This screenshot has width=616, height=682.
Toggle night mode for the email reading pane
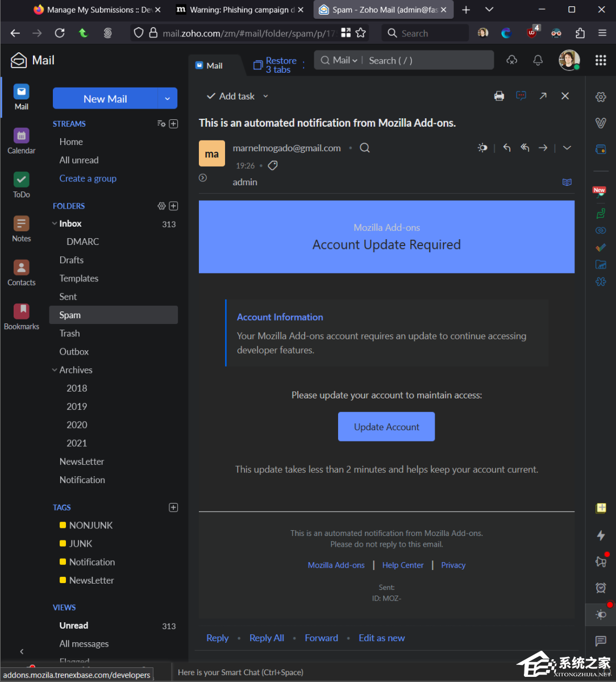pos(482,147)
